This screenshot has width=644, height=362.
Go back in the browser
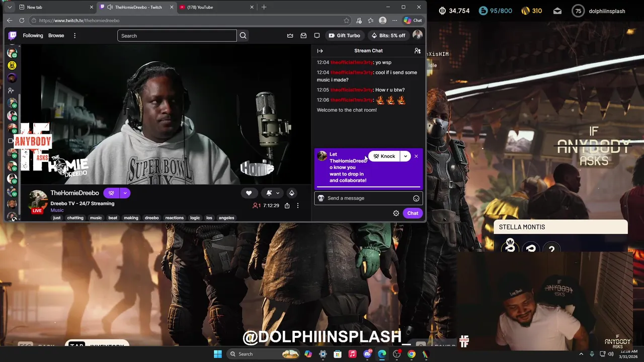10,21
